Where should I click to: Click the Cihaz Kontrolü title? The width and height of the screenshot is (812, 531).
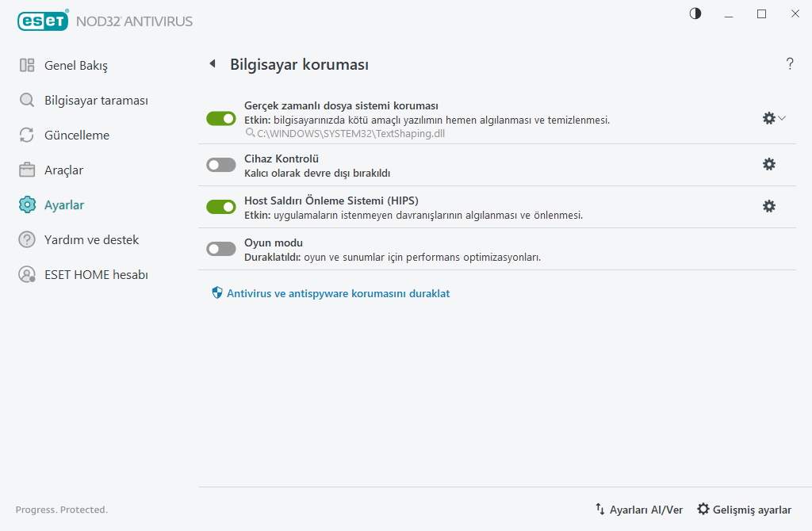click(x=282, y=159)
